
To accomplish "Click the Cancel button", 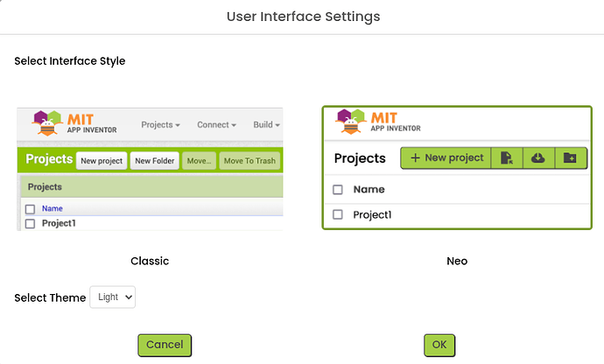I will pyautogui.click(x=165, y=345).
